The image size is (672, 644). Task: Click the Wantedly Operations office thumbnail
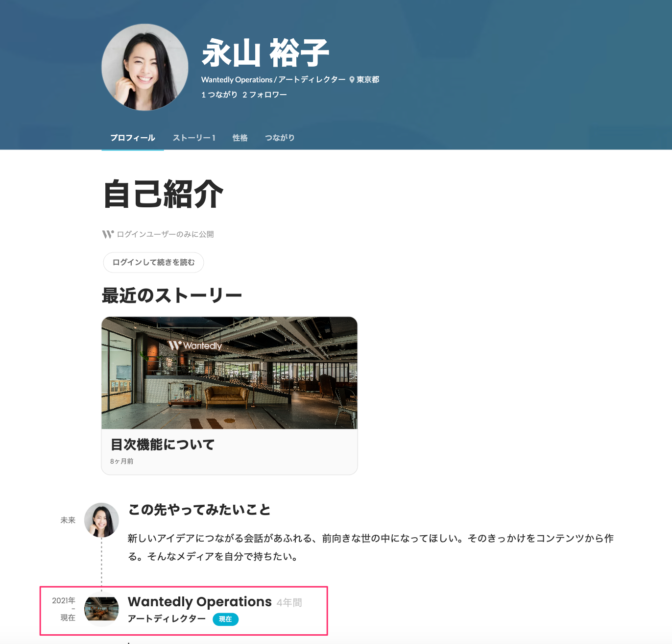[x=101, y=609]
